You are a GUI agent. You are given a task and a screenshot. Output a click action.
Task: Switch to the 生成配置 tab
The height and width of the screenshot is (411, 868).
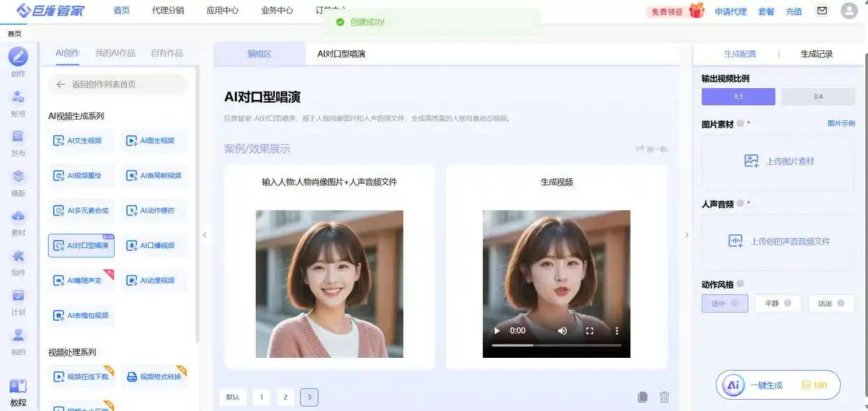(740, 54)
